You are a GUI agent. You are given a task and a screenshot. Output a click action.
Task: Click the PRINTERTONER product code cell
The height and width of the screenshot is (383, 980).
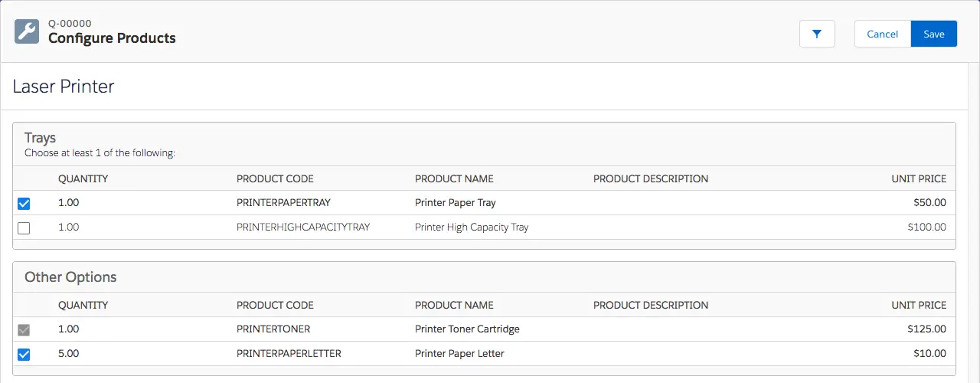pyautogui.click(x=273, y=329)
